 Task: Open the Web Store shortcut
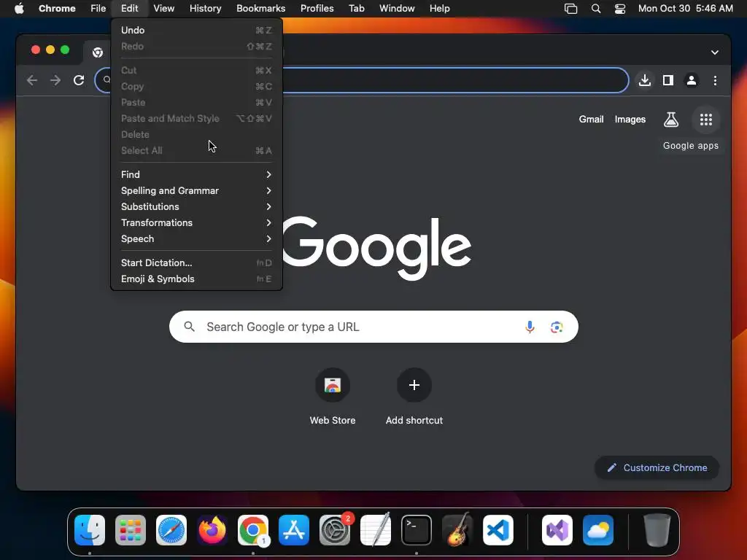point(333,385)
